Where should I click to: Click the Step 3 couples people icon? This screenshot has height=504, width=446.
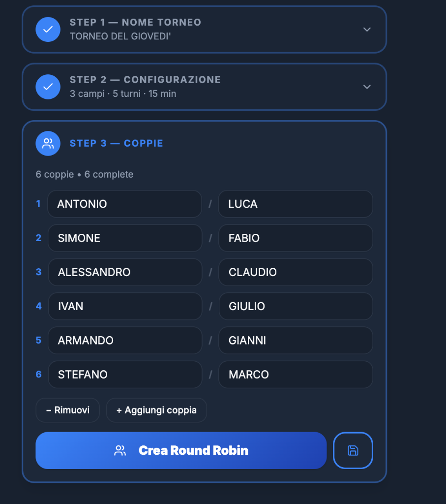click(48, 143)
